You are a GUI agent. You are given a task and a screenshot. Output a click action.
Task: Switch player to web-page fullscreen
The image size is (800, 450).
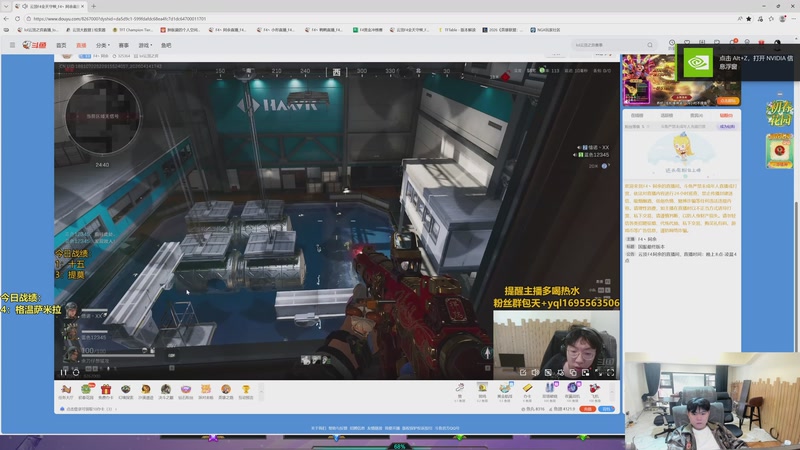pyautogui.click(x=598, y=373)
